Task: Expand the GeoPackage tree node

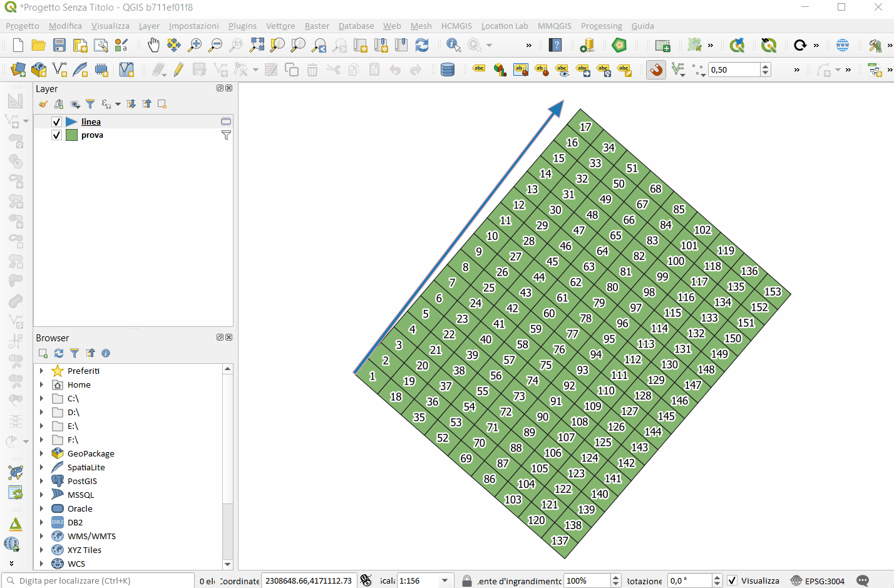Action: [x=42, y=454]
